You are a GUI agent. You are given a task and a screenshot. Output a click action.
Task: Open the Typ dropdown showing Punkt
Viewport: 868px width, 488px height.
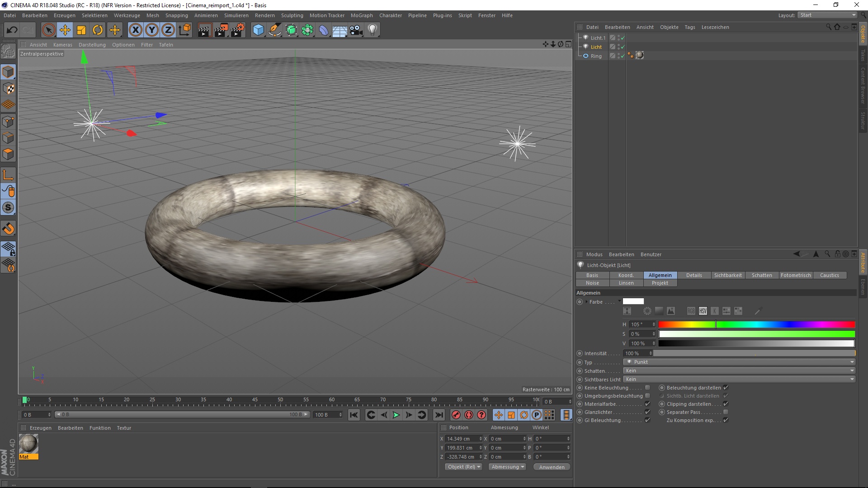point(739,362)
